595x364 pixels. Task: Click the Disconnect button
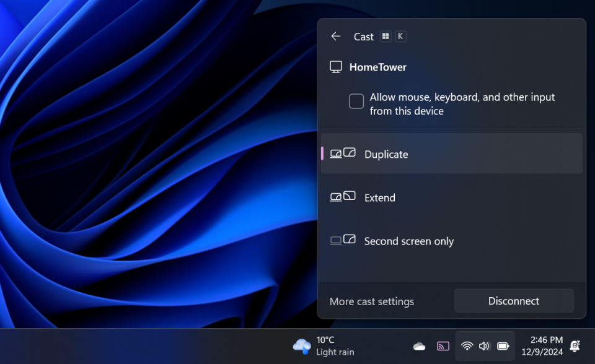tap(514, 301)
